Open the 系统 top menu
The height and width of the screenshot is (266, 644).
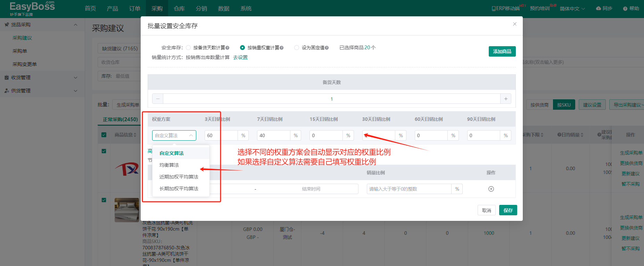pos(246,8)
